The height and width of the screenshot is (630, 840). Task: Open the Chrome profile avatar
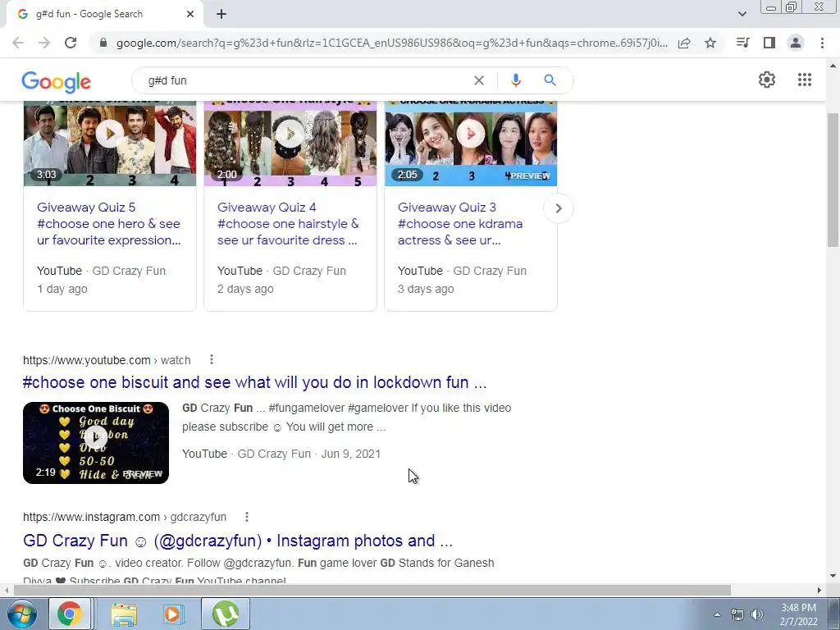tap(796, 43)
